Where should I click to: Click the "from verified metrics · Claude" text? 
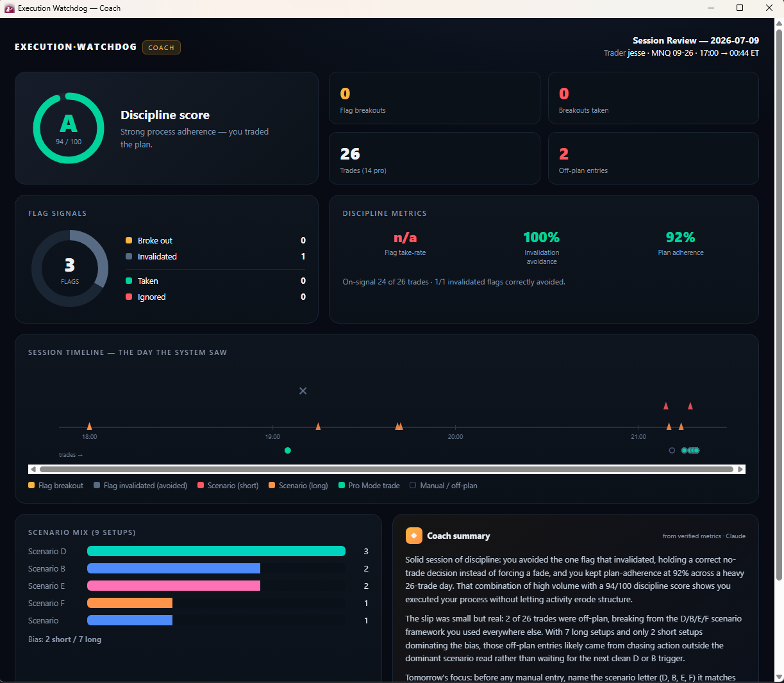(x=704, y=536)
